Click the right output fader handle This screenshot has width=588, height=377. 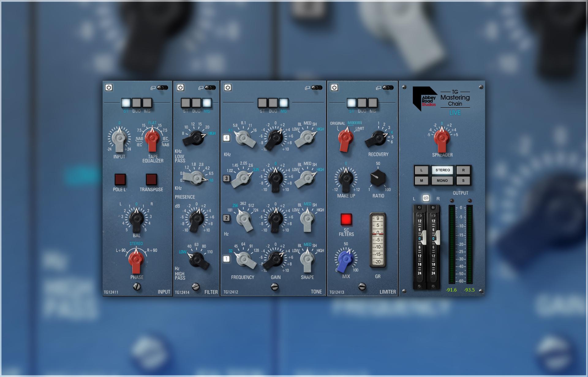437,238
